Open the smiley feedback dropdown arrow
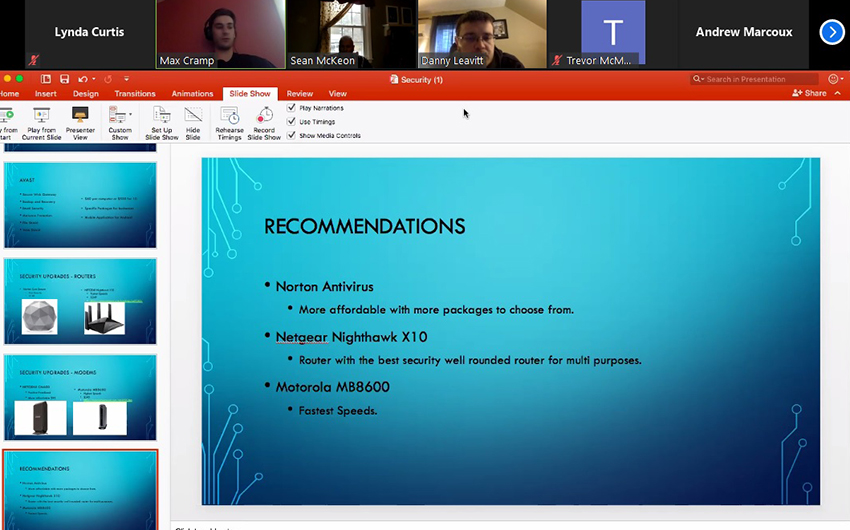 [842, 79]
